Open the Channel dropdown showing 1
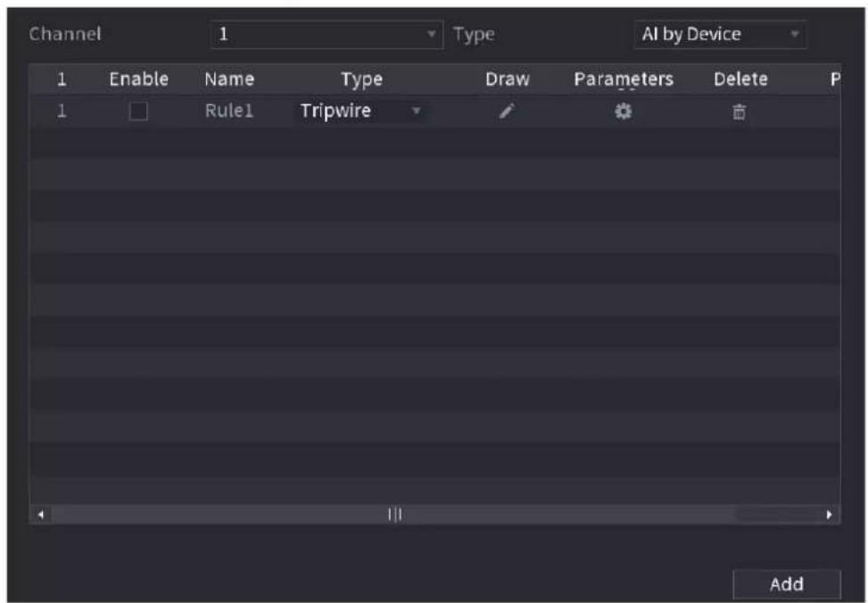This screenshot has width=868, height=603. tap(327, 34)
